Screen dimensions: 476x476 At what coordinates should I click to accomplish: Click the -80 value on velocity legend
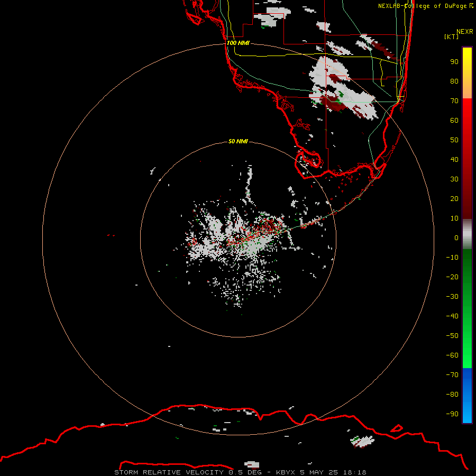pos(452,395)
